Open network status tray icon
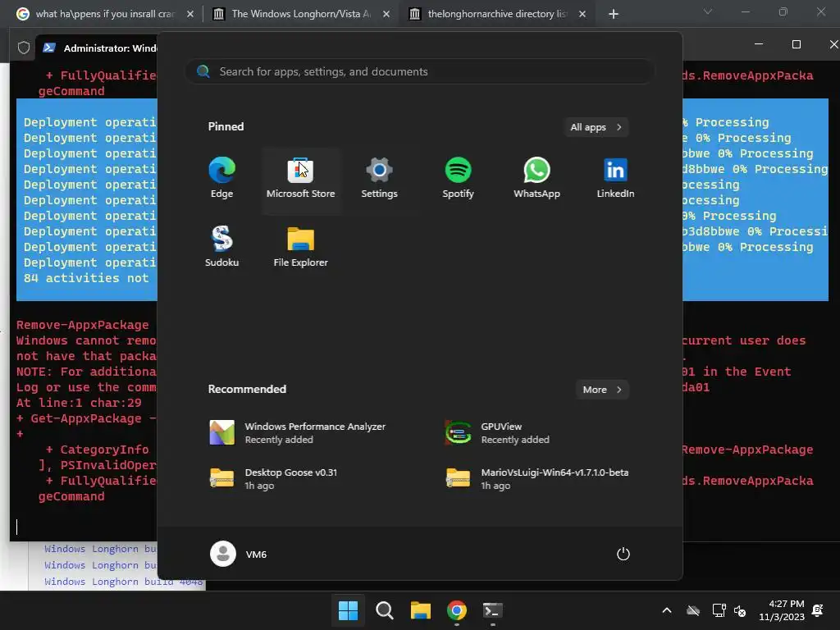Image resolution: width=840 pixels, height=630 pixels. click(719, 610)
